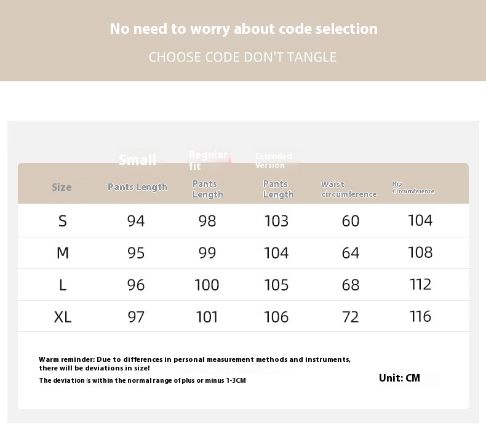The height and width of the screenshot is (448, 486).
Task: Click the value 100 in the L row
Action: click(207, 285)
